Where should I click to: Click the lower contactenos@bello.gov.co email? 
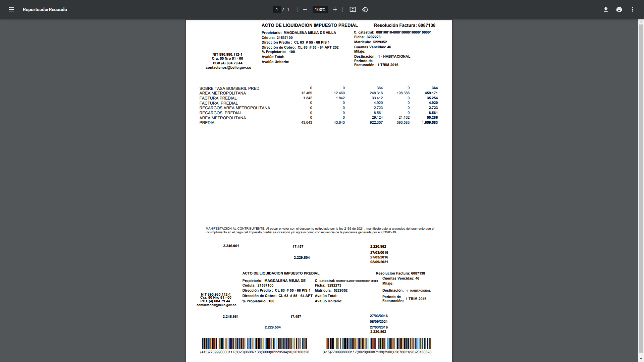point(216,305)
